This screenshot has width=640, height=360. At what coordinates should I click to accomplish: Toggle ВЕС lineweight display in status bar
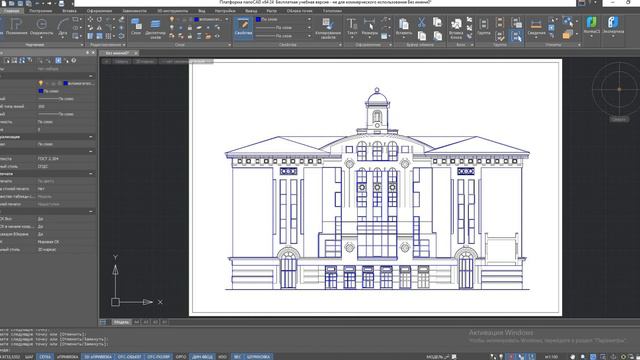click(237, 357)
